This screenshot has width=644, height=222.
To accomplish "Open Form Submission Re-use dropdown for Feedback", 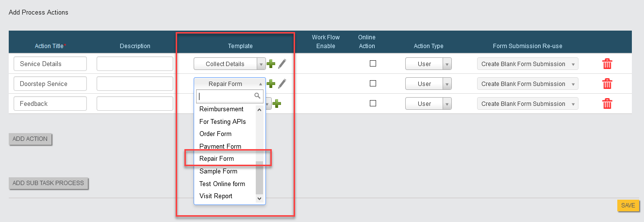I will pos(528,104).
